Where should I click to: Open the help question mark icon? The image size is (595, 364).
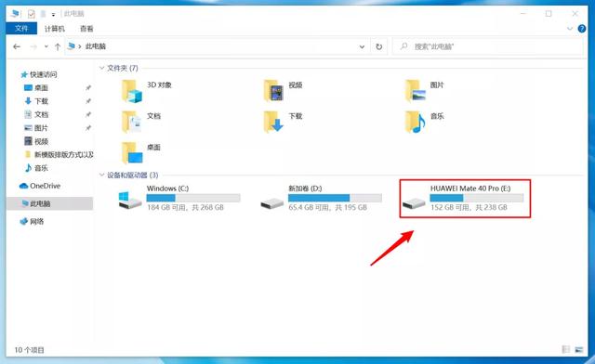[582, 29]
